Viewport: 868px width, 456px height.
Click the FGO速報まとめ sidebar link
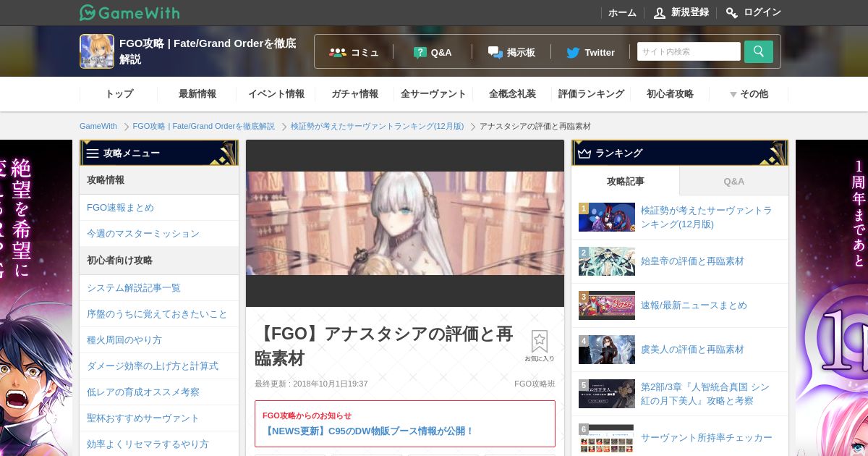(x=120, y=208)
